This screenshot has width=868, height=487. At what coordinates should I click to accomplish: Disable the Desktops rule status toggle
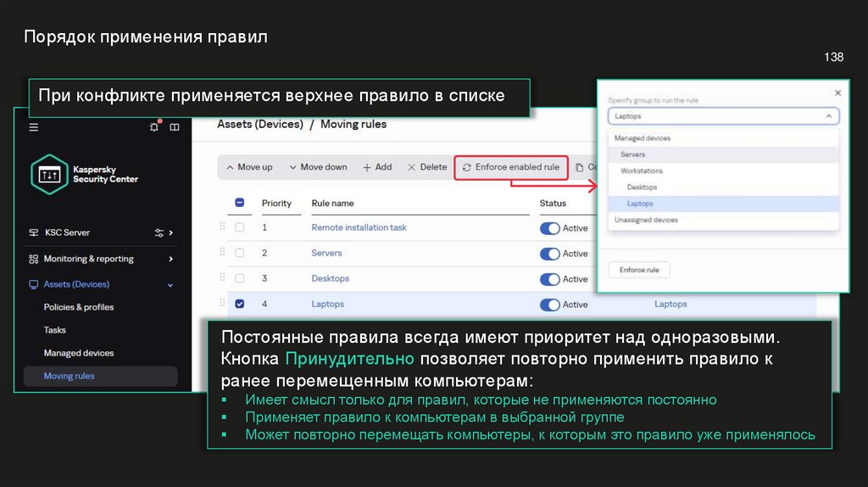click(549, 279)
